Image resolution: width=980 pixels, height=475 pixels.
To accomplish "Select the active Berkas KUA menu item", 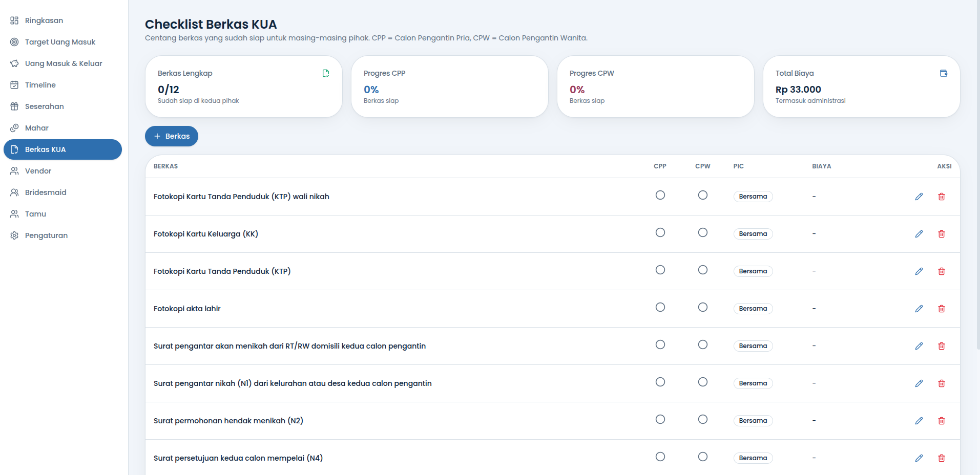I will 62,149.
